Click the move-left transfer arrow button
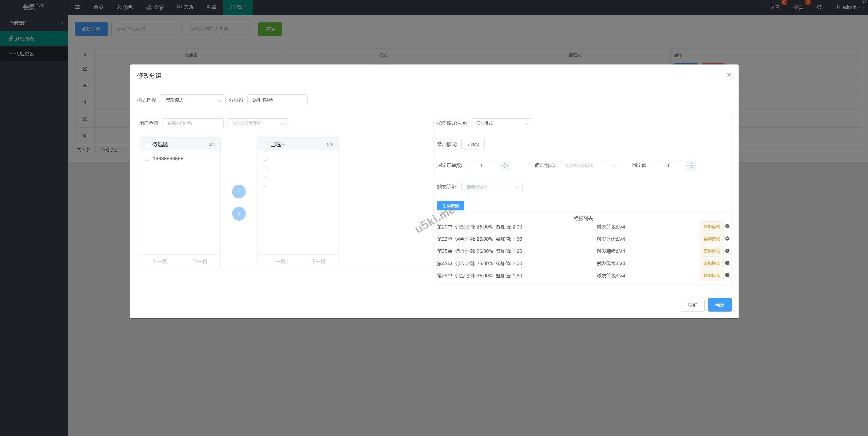The width and height of the screenshot is (868, 436). click(x=238, y=192)
